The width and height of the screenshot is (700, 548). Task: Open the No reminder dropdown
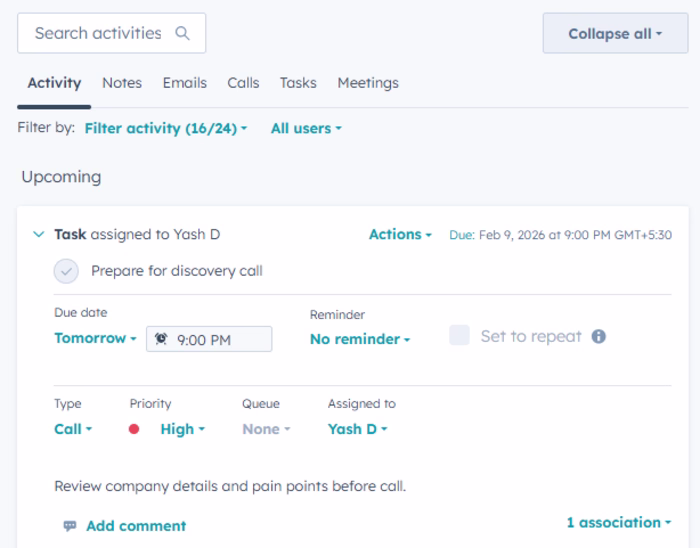pyautogui.click(x=360, y=339)
